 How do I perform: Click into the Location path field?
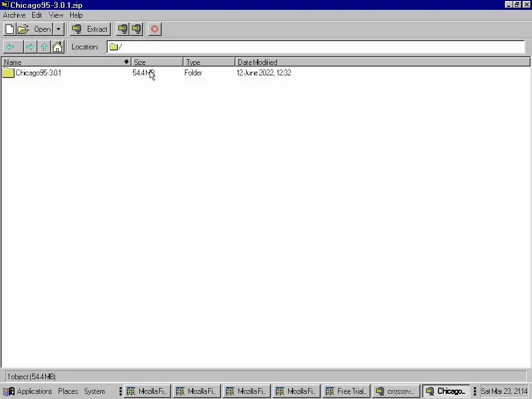point(316,47)
